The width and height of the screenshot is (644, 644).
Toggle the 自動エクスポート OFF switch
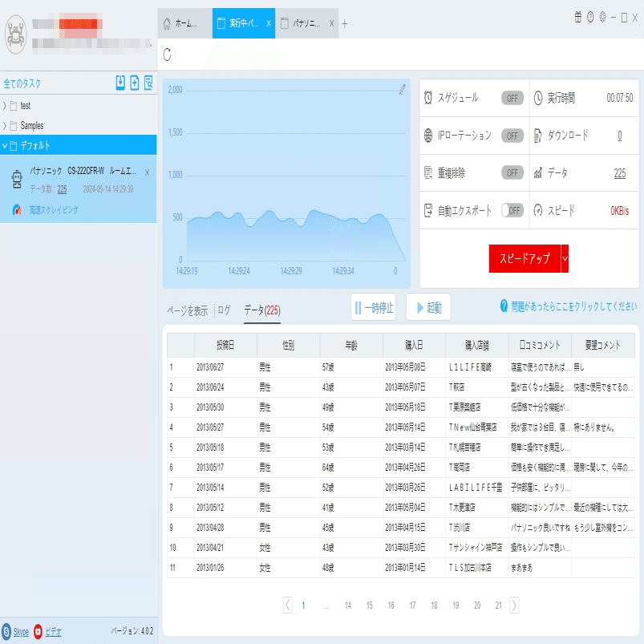coord(512,211)
